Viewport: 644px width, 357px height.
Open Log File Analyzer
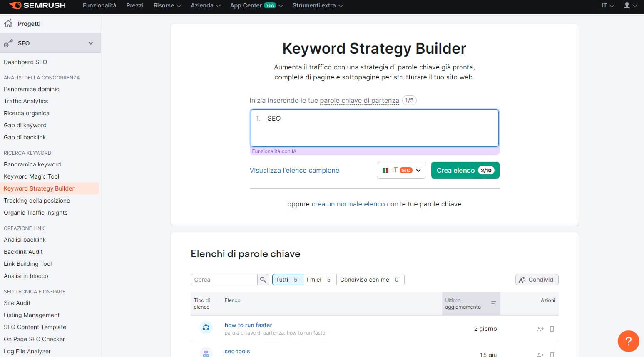27,351
